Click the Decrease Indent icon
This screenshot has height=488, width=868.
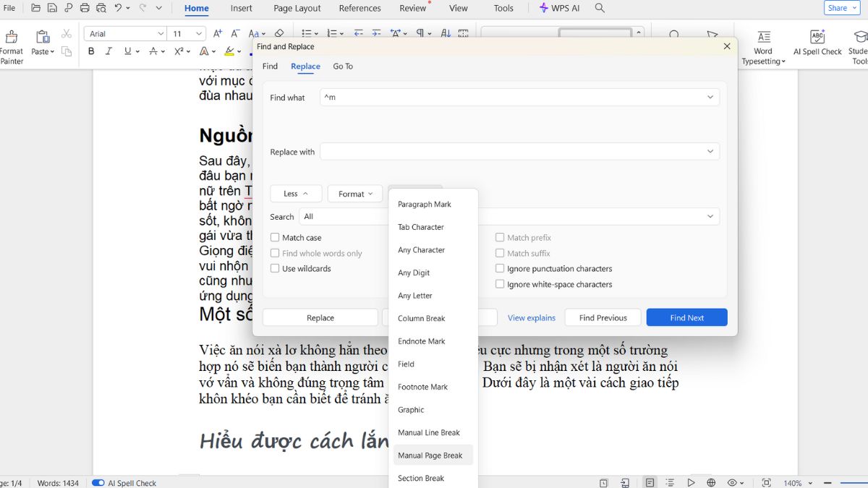pyautogui.click(x=359, y=33)
